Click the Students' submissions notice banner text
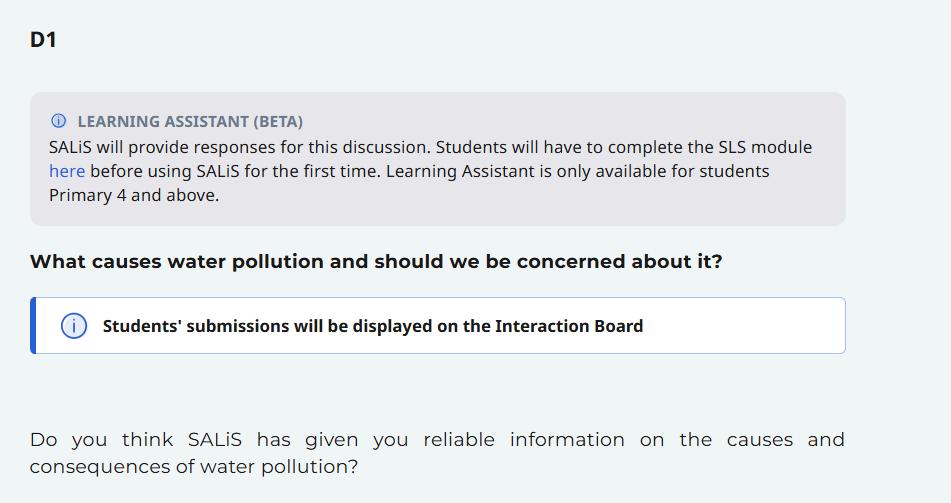951x503 pixels. (372, 326)
